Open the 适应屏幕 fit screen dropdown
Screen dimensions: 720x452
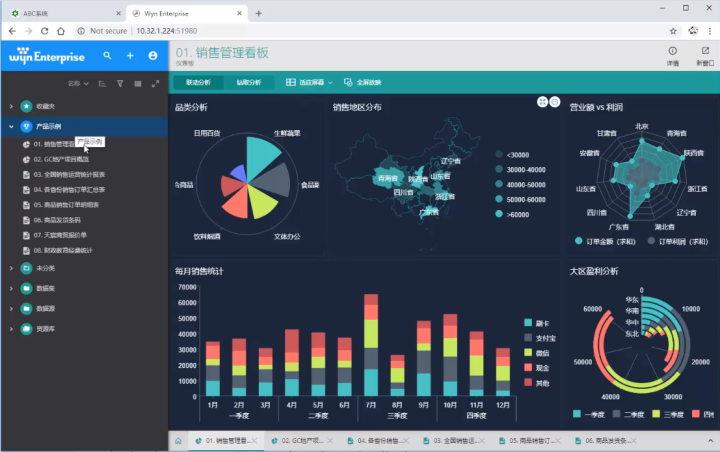point(309,82)
